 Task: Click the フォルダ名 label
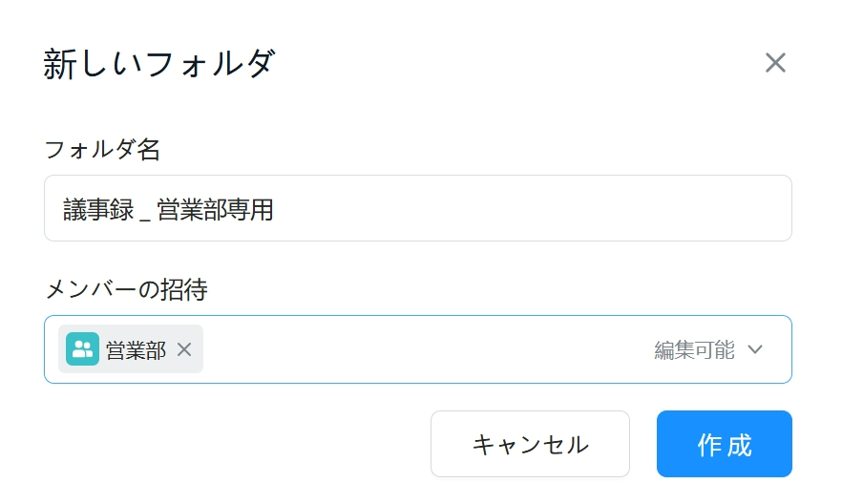point(102,149)
